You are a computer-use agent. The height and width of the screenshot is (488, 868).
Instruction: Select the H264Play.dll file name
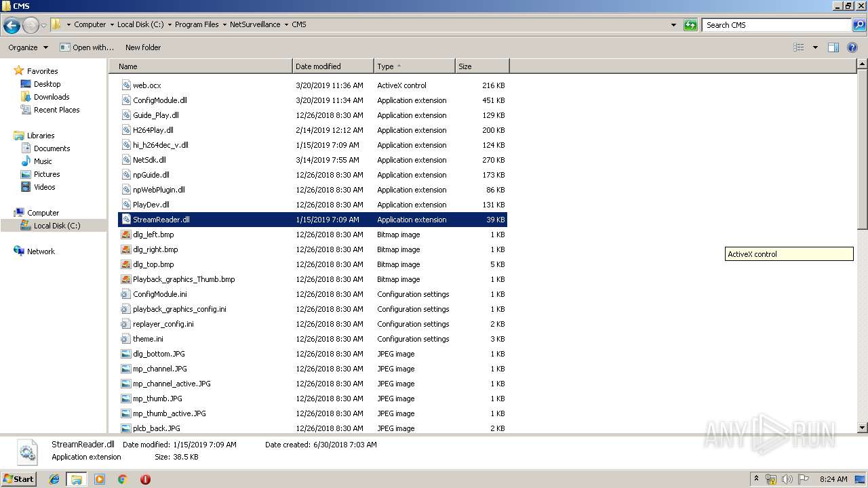point(153,130)
